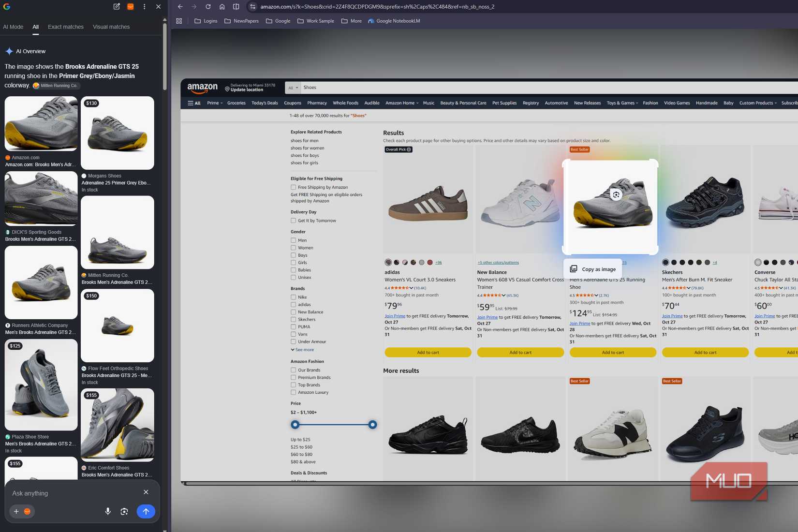This screenshot has height=532, width=798.
Task: Open Google NotebookLM bookmark
Action: pos(394,21)
